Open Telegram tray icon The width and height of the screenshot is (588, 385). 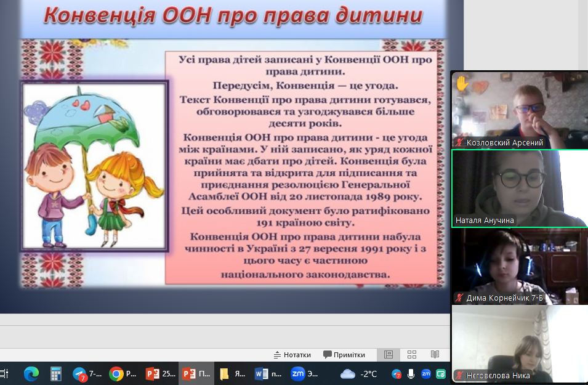coord(397,374)
